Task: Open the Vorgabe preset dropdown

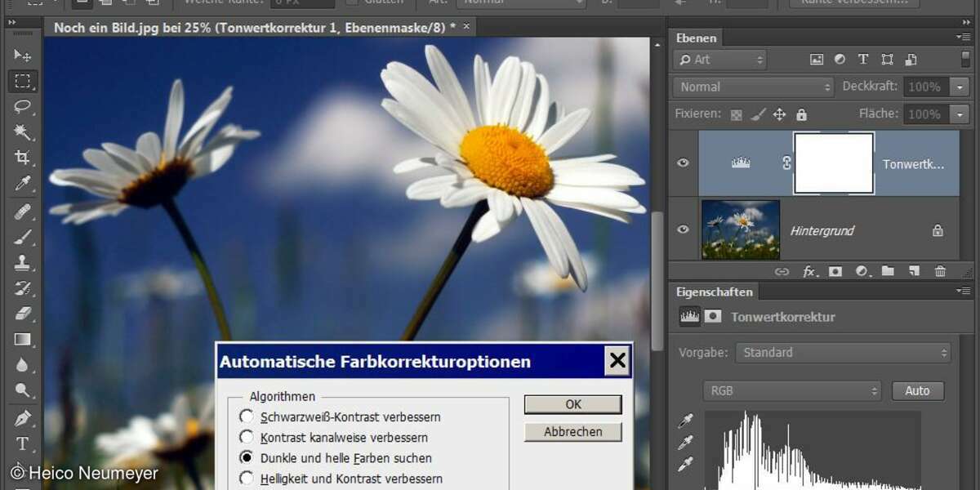Action: pos(843,353)
